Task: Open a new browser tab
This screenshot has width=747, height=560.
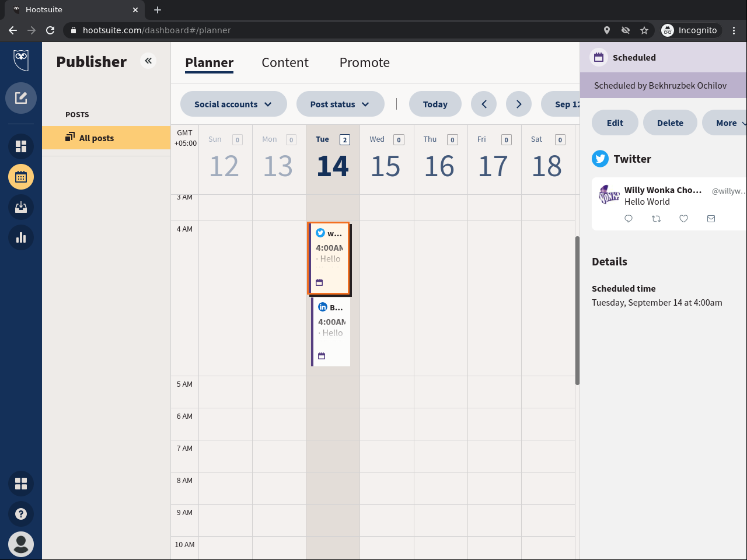Action: (x=158, y=10)
